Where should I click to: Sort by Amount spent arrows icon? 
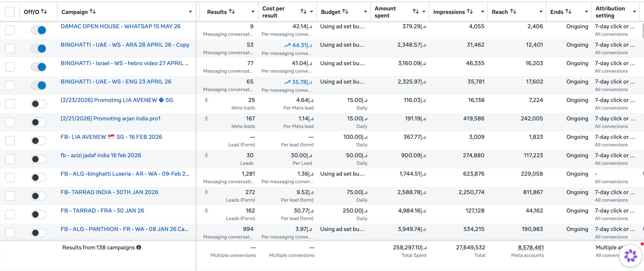tap(415, 12)
